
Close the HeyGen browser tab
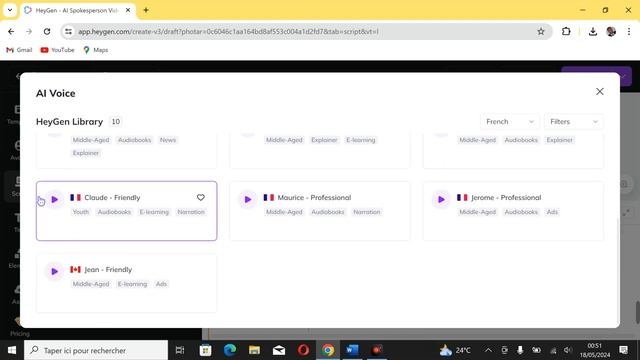128,10
